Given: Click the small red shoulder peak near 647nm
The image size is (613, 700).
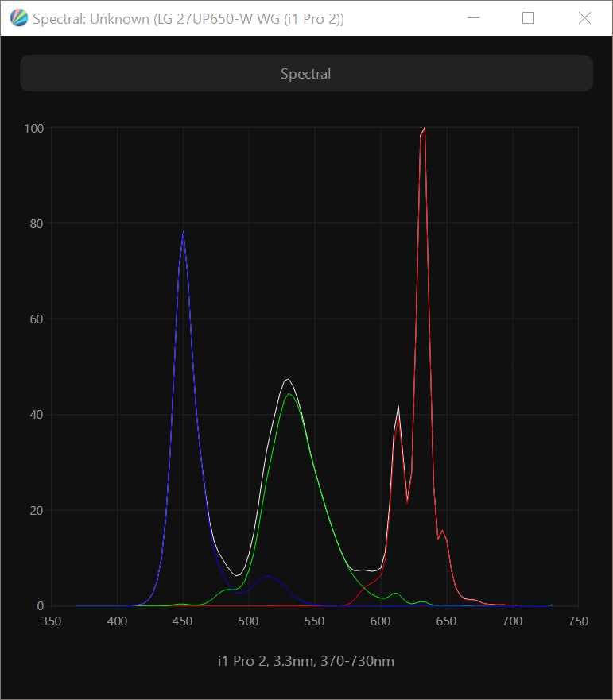Looking at the screenshot, I should (442, 531).
